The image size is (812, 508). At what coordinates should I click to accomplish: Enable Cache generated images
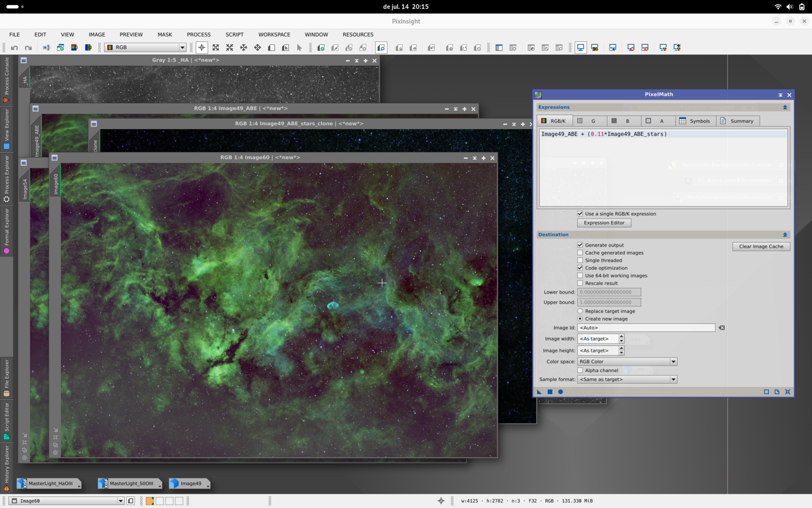coord(580,253)
